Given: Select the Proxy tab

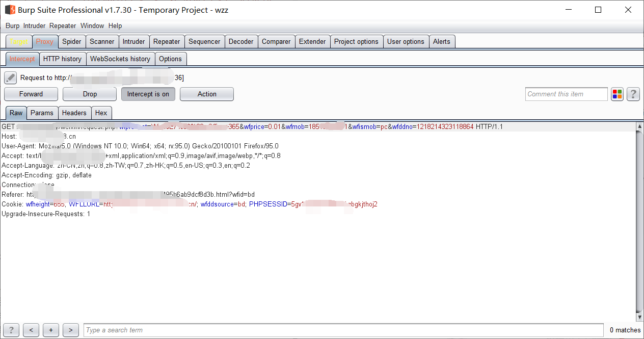Looking at the screenshot, I should 45,41.
